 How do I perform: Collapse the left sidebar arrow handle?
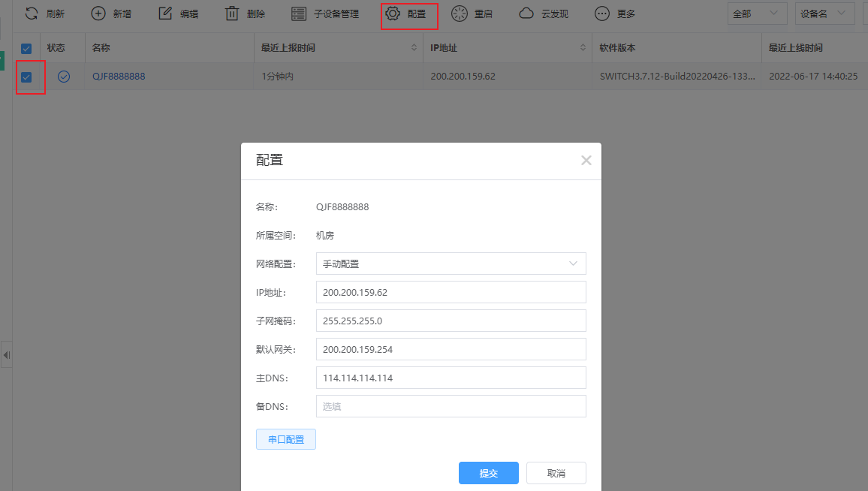pyautogui.click(x=6, y=355)
